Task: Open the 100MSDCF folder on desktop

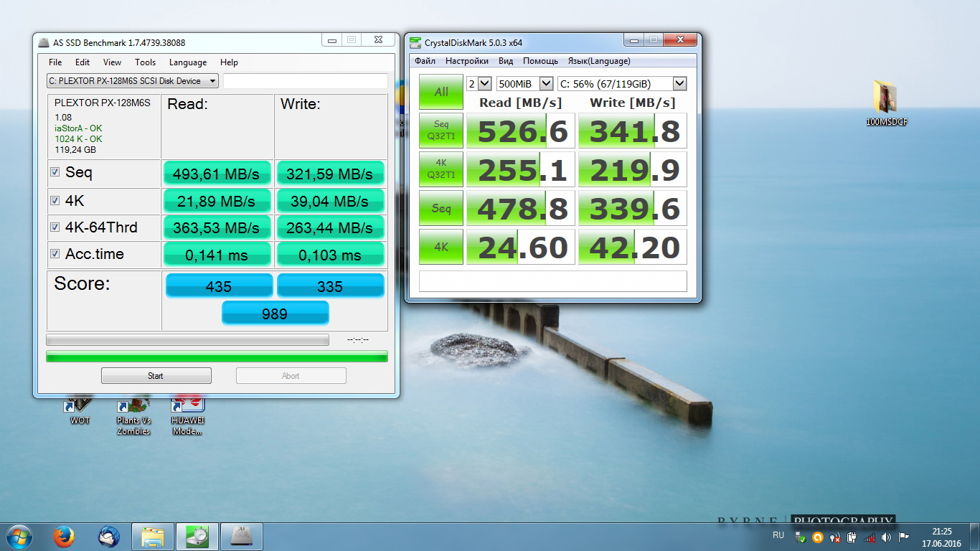Action: pos(886,104)
